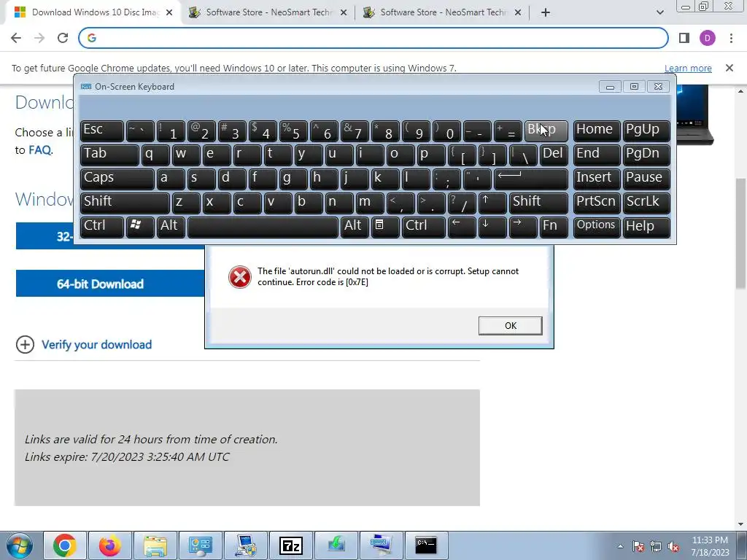The image size is (747, 560).
Task: Toggle the Fn key
Action: [554, 226]
